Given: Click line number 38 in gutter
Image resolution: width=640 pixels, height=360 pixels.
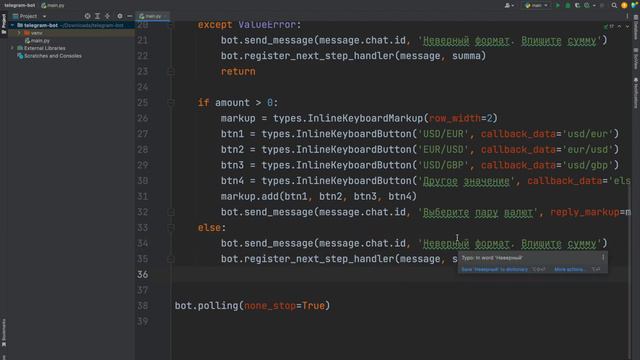Looking at the screenshot, I should (x=142, y=306).
